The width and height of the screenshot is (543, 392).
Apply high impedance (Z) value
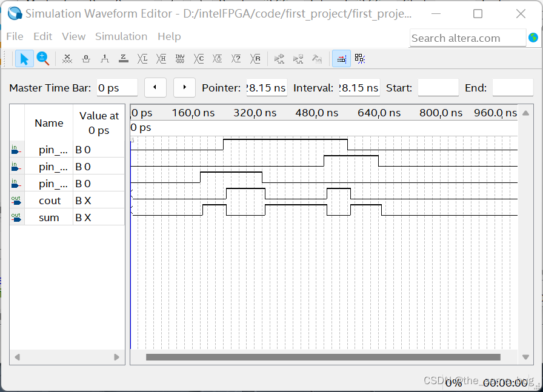[123, 59]
